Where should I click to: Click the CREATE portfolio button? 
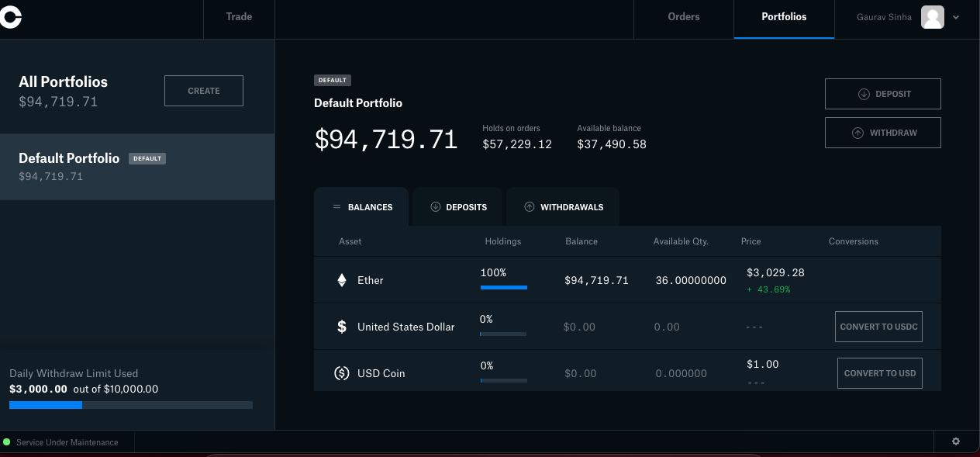point(203,90)
